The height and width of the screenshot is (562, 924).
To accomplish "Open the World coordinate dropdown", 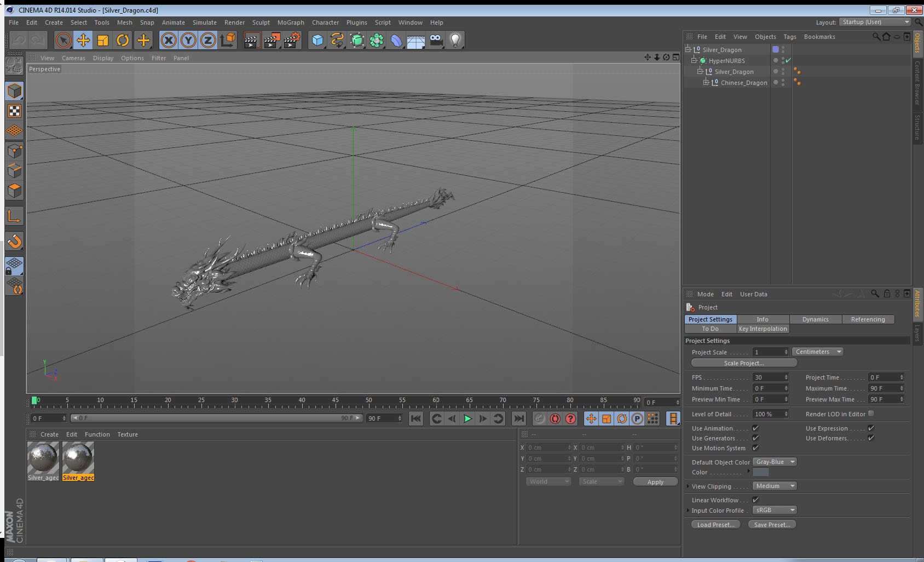I will pyautogui.click(x=548, y=481).
